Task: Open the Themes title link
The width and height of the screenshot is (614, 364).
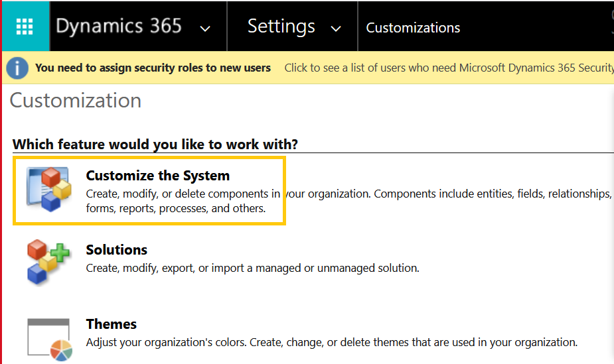Action: pyautogui.click(x=111, y=324)
